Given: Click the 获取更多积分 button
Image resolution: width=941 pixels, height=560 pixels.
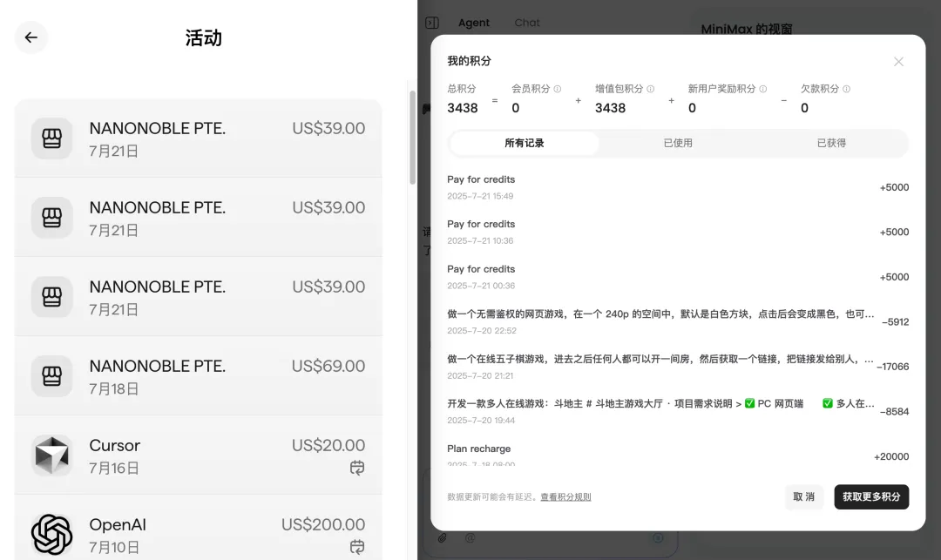Looking at the screenshot, I should click(x=871, y=497).
